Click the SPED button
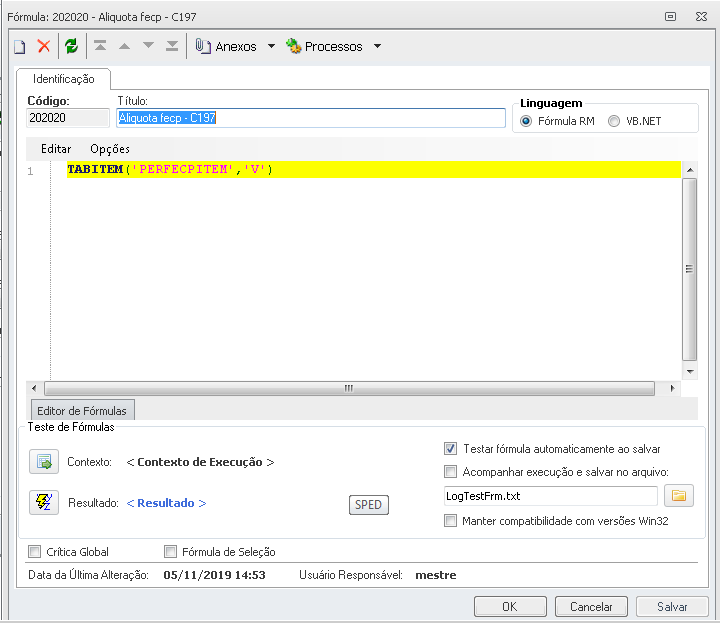 pyautogui.click(x=368, y=505)
